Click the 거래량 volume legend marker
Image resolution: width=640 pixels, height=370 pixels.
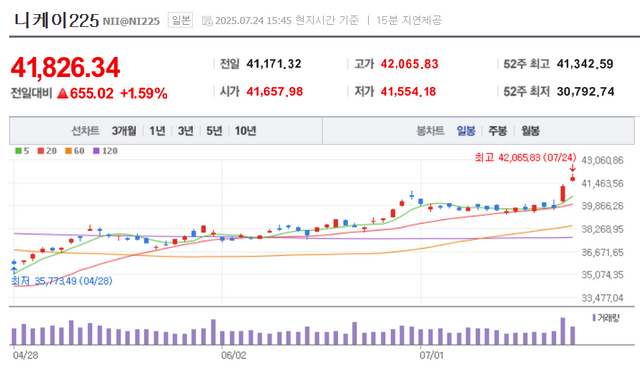[x=594, y=317]
